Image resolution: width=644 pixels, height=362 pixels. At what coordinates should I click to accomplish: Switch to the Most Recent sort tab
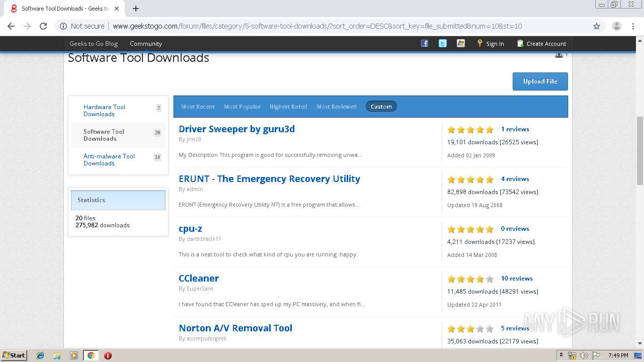198,107
